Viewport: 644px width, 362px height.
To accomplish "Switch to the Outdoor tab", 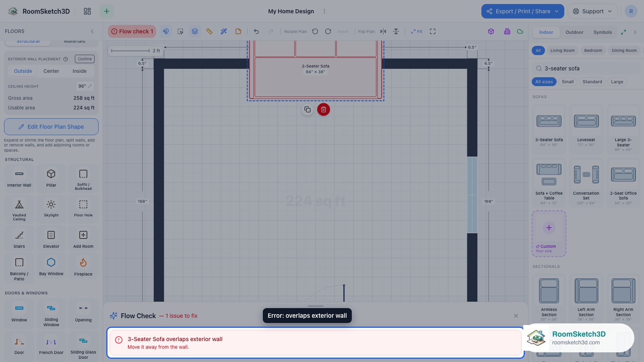I will click(574, 32).
